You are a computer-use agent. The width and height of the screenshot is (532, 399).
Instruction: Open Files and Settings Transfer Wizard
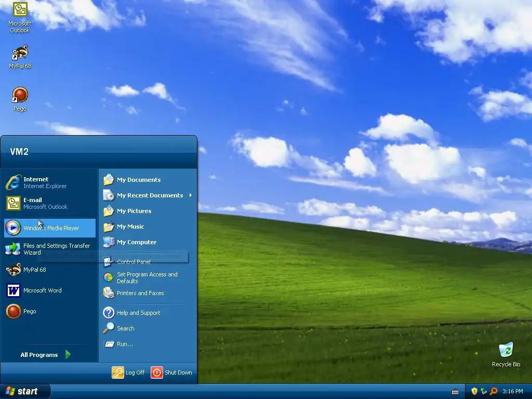pos(50,249)
